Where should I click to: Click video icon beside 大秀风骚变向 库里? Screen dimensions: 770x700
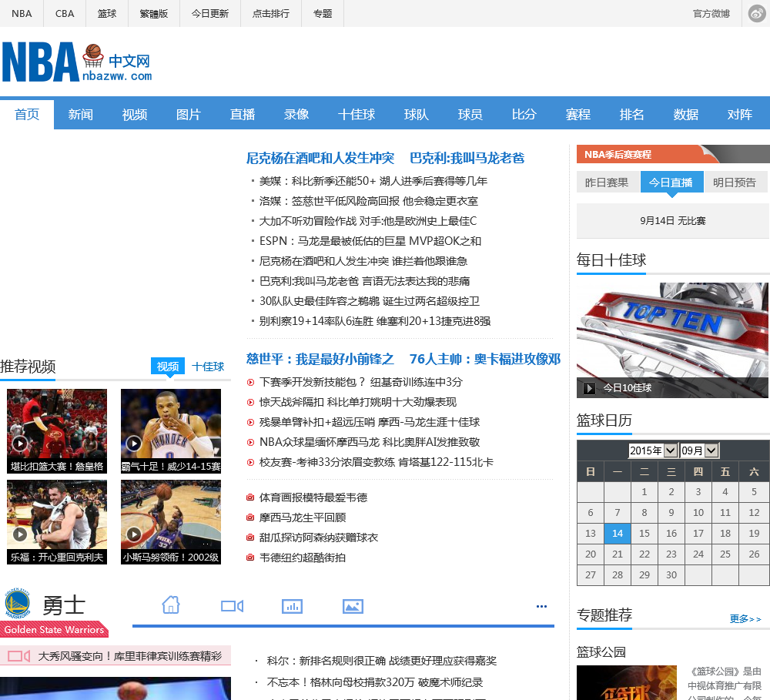tap(18, 656)
